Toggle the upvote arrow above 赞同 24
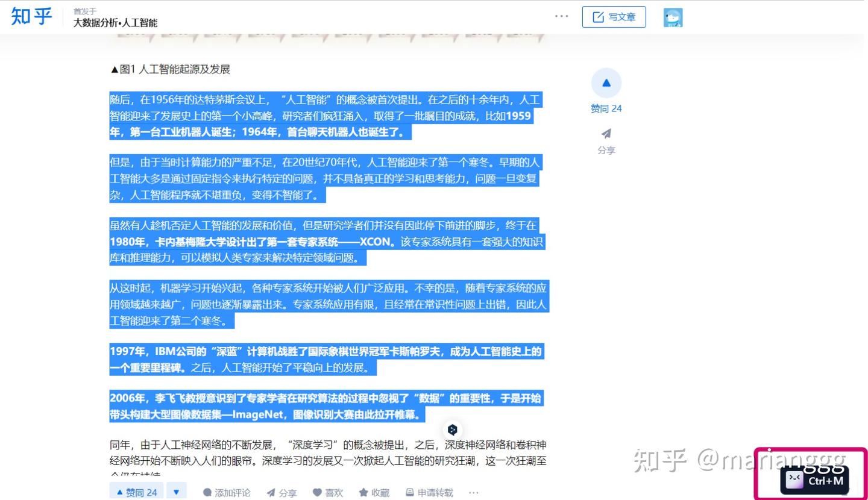 pos(606,83)
